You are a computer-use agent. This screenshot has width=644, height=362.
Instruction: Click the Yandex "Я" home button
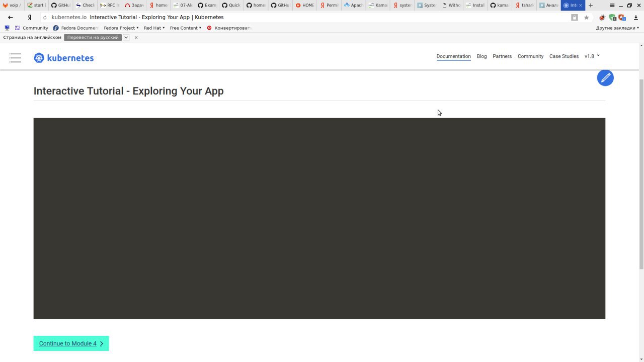tap(30, 17)
